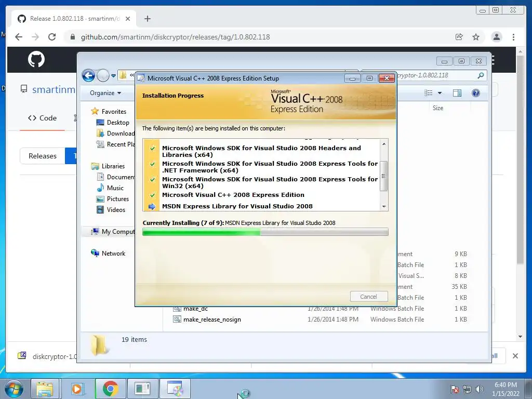Select SDK Headers and Libraries (x64) item
Viewport: 532px width, 399px height.
point(261,151)
